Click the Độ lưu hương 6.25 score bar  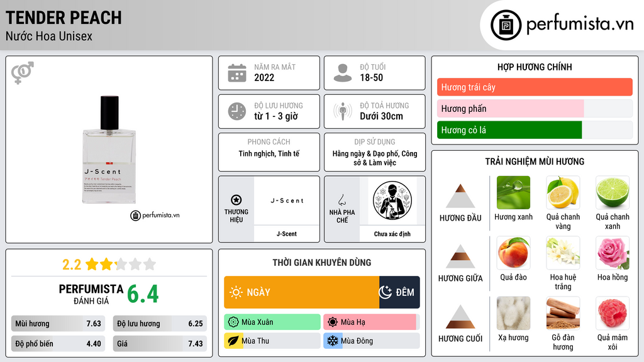tap(160, 324)
